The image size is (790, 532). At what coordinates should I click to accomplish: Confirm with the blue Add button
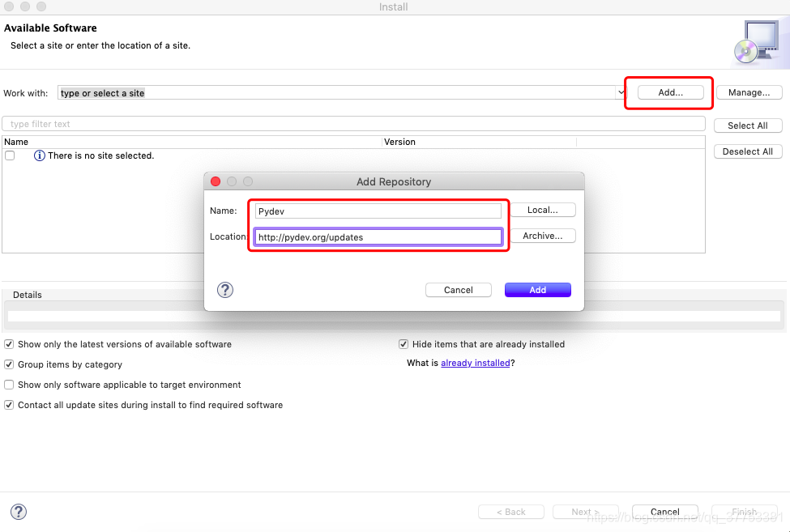[537, 290]
